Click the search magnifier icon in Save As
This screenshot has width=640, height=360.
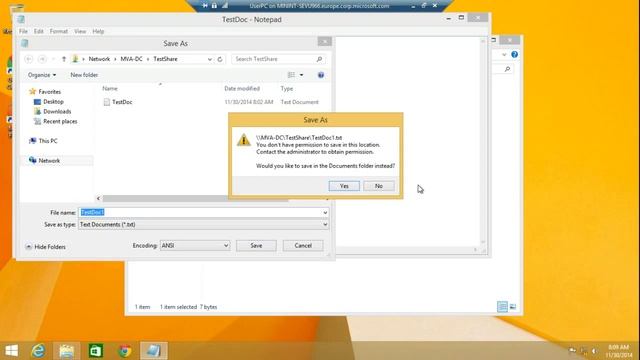coord(320,59)
